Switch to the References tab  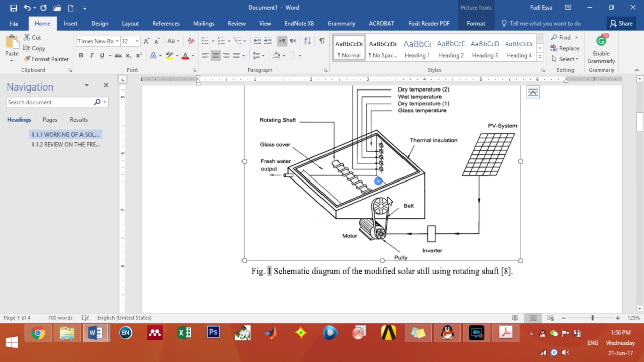point(166,23)
